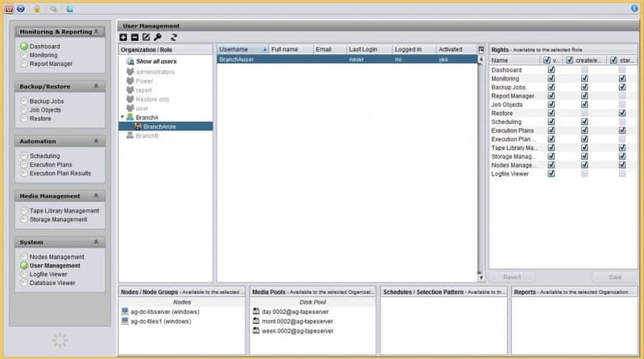644x359 pixels.
Task: Toggle the view checkbox for the Dashboard right
Action: (x=551, y=70)
